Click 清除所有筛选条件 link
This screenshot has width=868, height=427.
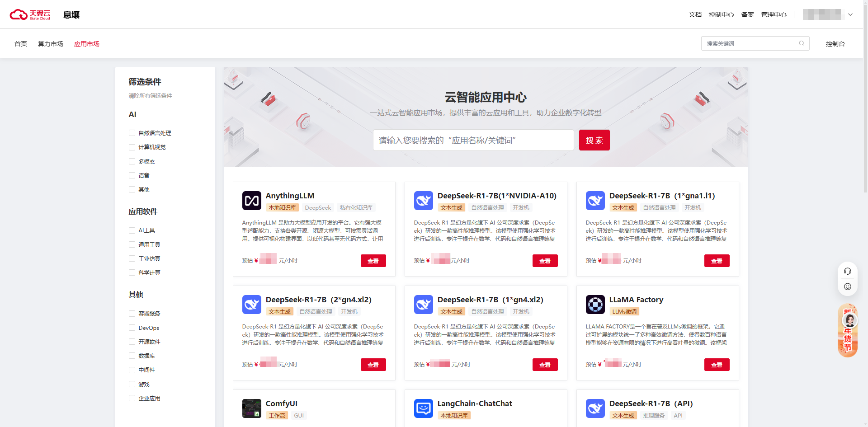(x=150, y=96)
